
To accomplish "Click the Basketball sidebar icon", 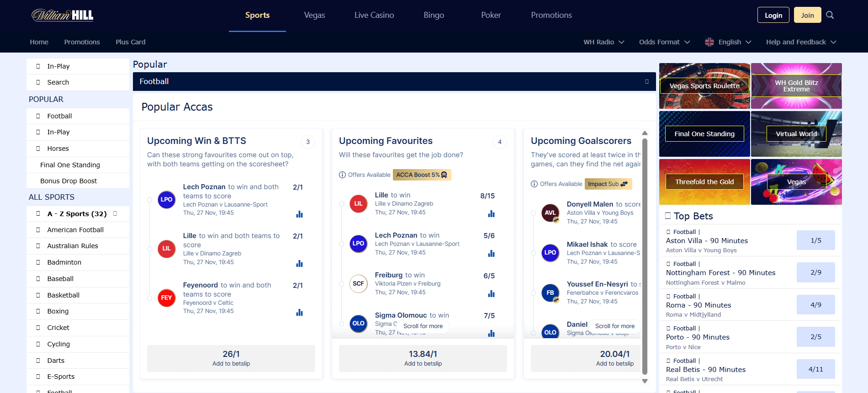I will coord(38,295).
